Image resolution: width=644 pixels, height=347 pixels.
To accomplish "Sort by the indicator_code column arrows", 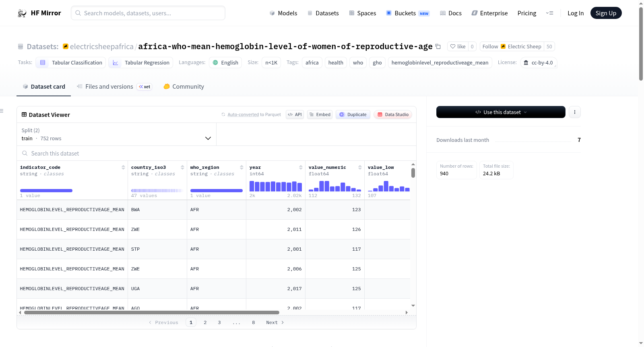I will point(123,167).
